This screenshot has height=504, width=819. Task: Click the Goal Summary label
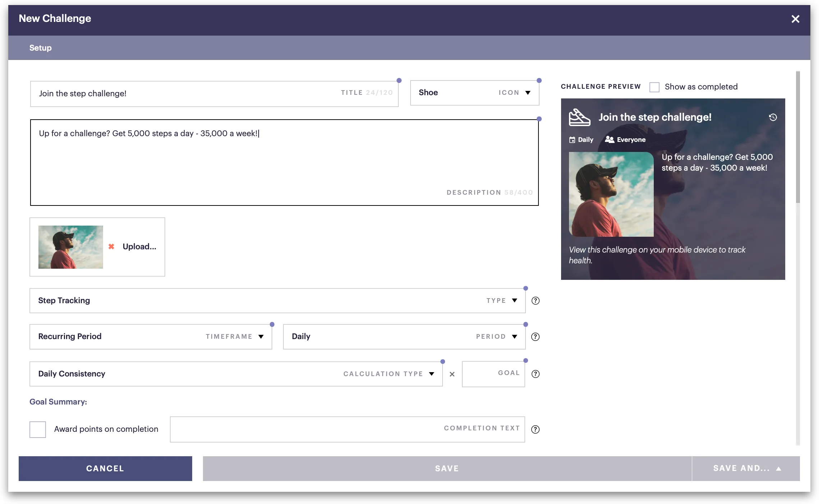[x=58, y=402]
